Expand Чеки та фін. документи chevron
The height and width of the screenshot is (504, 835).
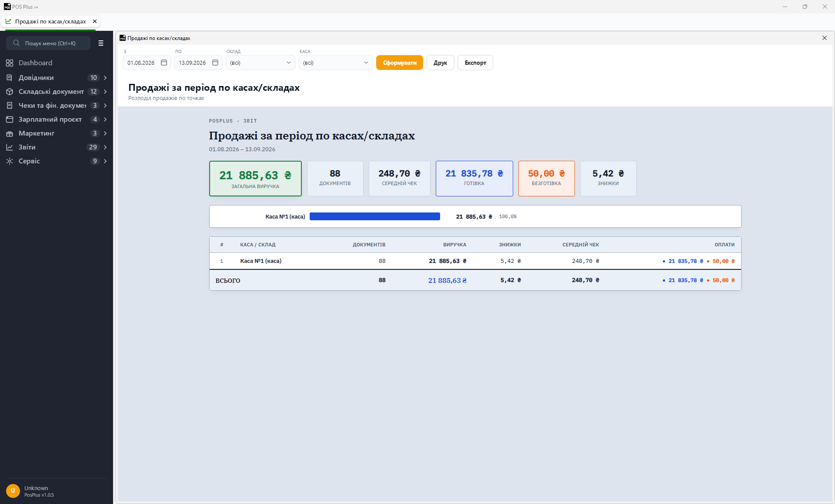105,106
